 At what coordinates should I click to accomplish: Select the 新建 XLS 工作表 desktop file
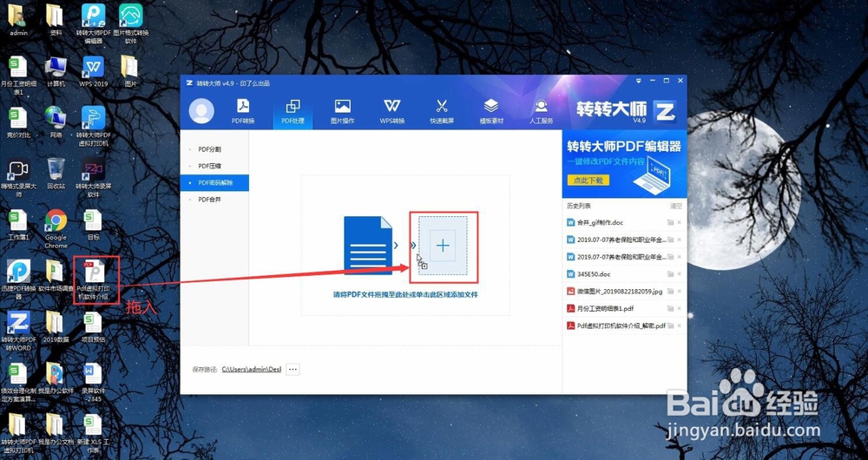[x=93, y=433]
